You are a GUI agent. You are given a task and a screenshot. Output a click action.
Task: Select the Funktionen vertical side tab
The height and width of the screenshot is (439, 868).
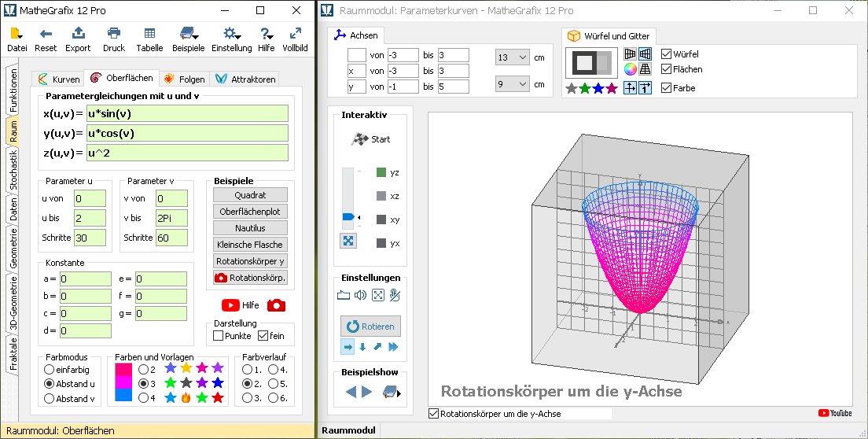pos(13,90)
